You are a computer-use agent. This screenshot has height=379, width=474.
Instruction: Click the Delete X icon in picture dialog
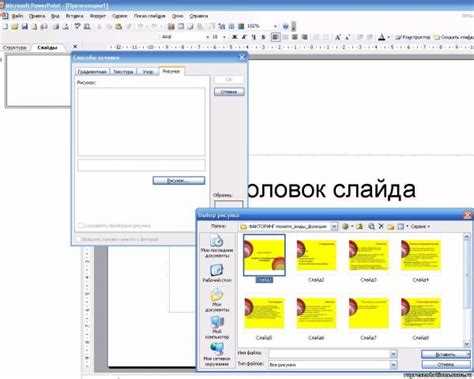point(381,227)
